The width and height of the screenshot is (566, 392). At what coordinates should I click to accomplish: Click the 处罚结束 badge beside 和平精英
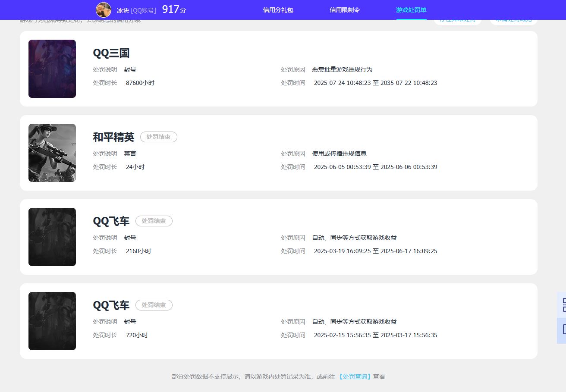coord(158,137)
